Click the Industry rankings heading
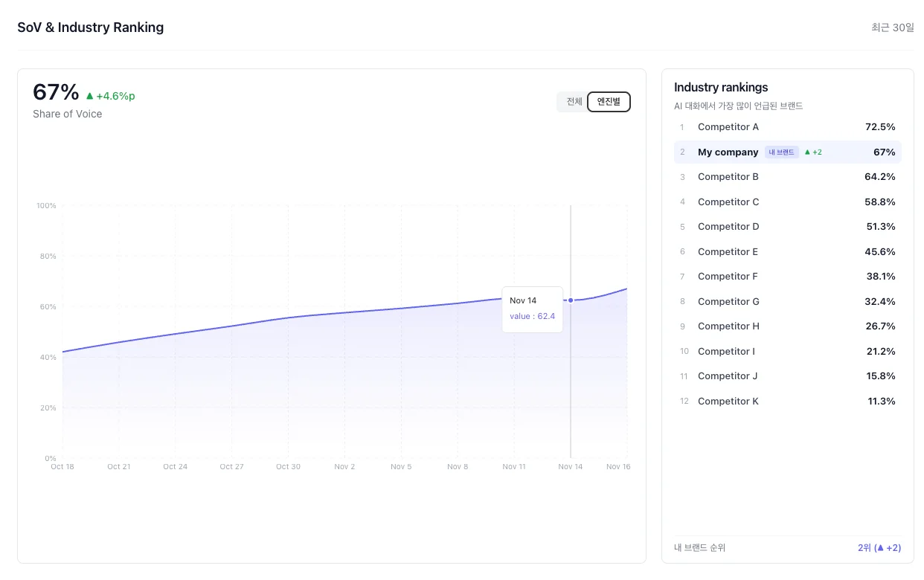 click(720, 87)
